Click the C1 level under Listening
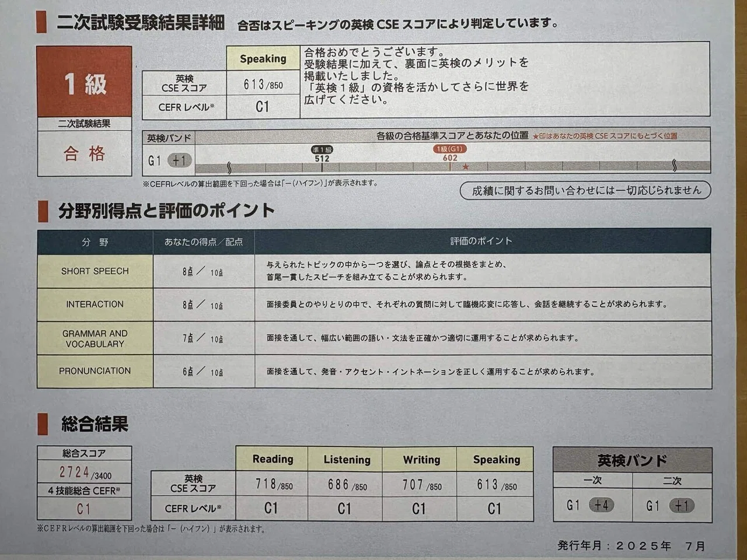Viewport: 747px width, 560px height. (x=345, y=509)
